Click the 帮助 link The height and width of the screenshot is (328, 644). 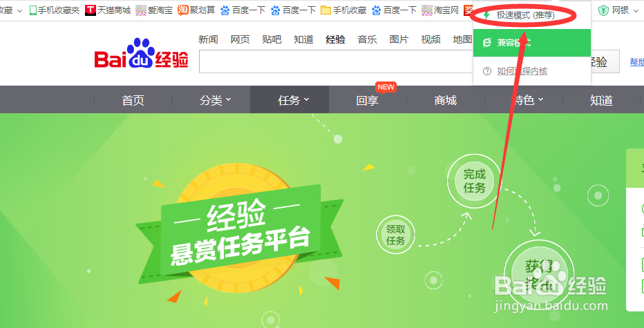pos(636,62)
